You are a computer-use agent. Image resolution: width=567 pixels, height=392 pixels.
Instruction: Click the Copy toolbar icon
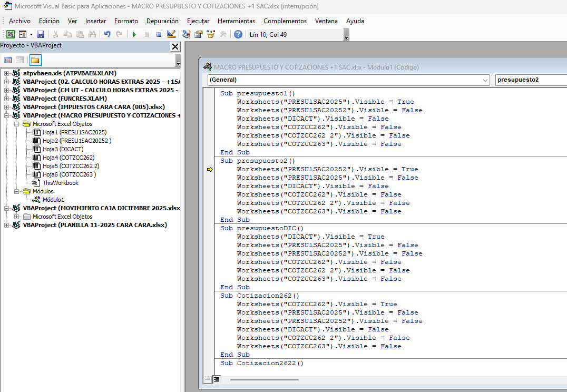pos(67,34)
